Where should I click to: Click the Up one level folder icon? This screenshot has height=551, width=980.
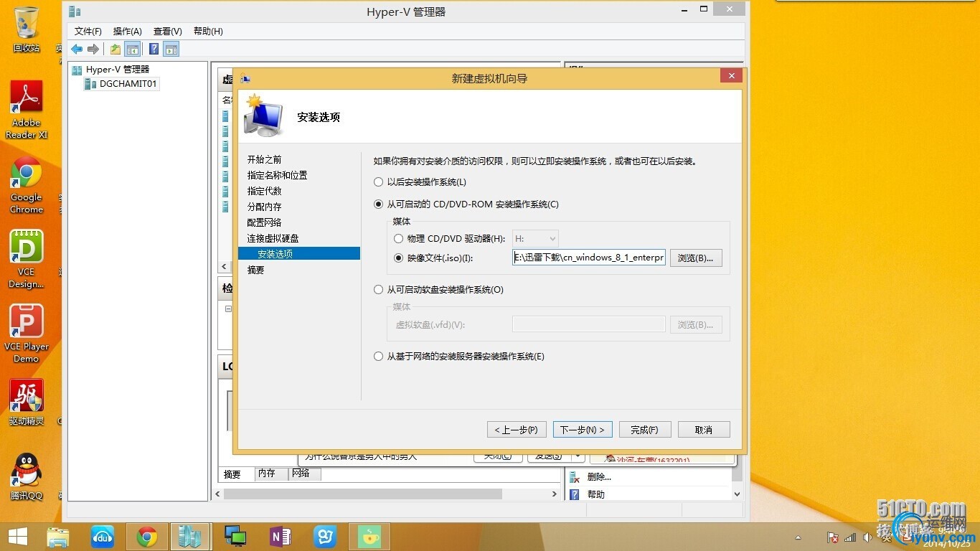[116, 49]
